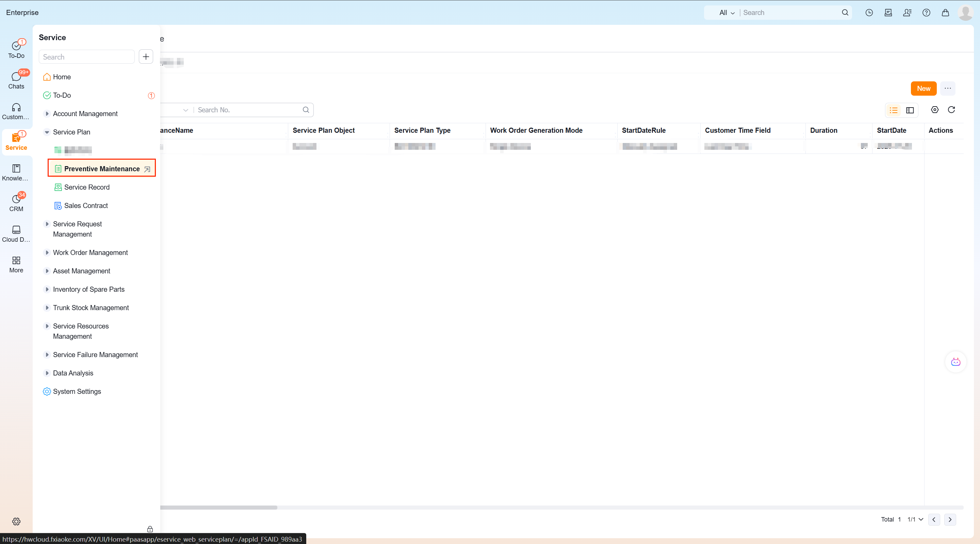Open the AI assistant robot icon
This screenshot has width=980, height=544.
tap(955, 362)
